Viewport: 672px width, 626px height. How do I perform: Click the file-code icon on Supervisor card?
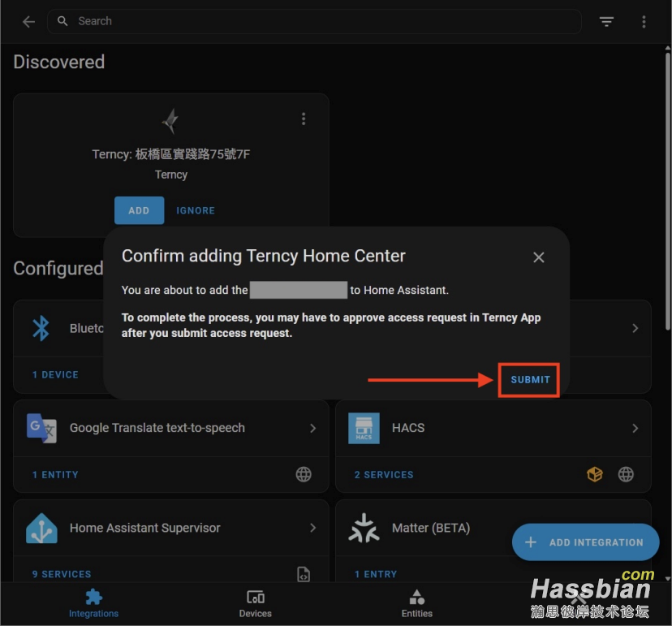coord(304,574)
